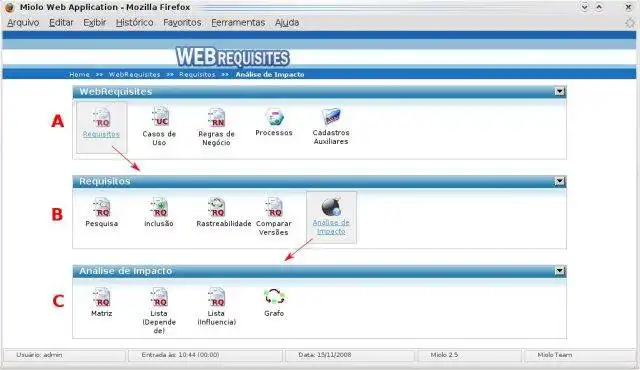This screenshot has height=370, width=640.
Task: Click the Requisitos link label
Action: point(101,134)
